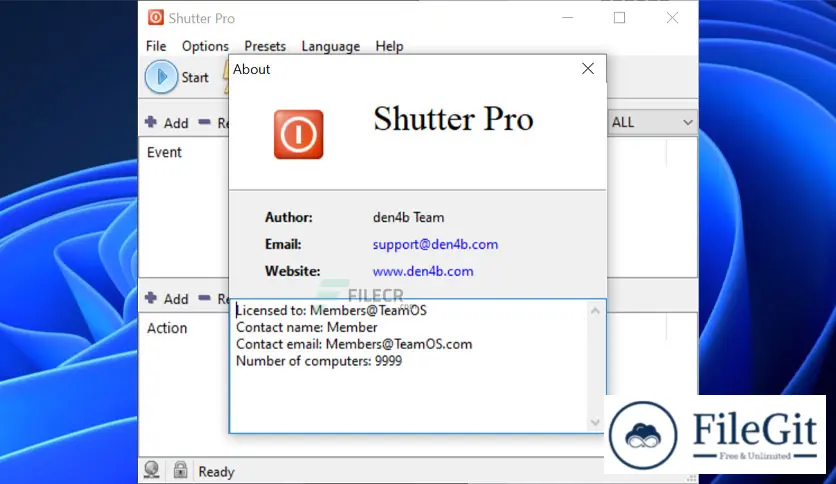836x484 pixels.
Task: Click the Shutter Pro title bar icon
Action: tap(156, 18)
